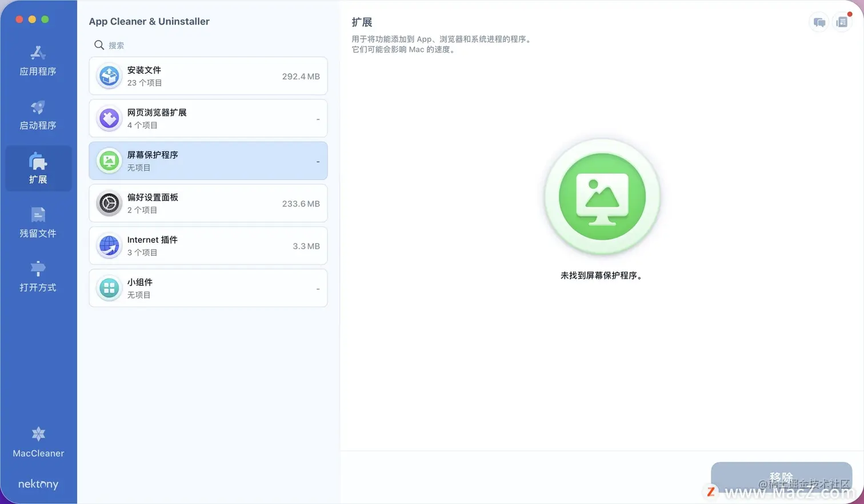This screenshot has height=504, width=864.
Task: Click the 安装文件 category icon
Action: (x=109, y=75)
